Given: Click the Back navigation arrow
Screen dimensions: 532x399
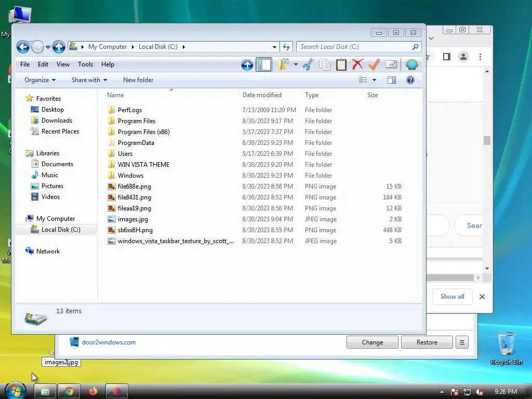Looking at the screenshot, I should point(23,47).
